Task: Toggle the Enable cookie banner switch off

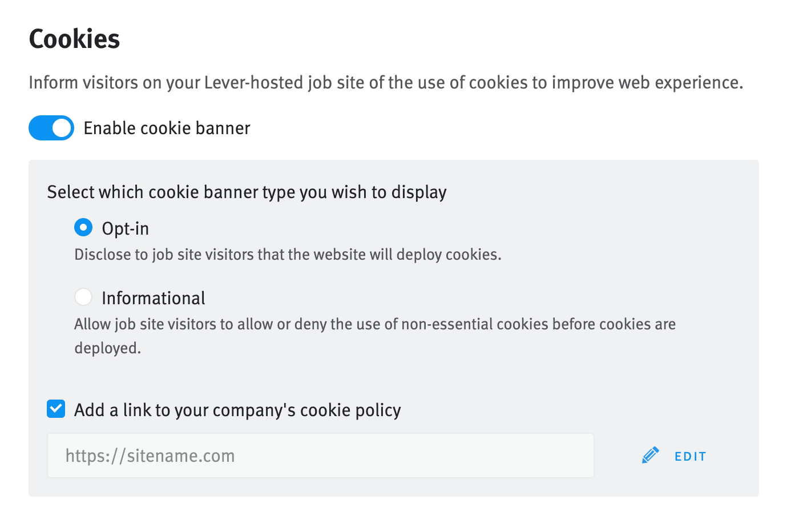Action: pos(51,128)
